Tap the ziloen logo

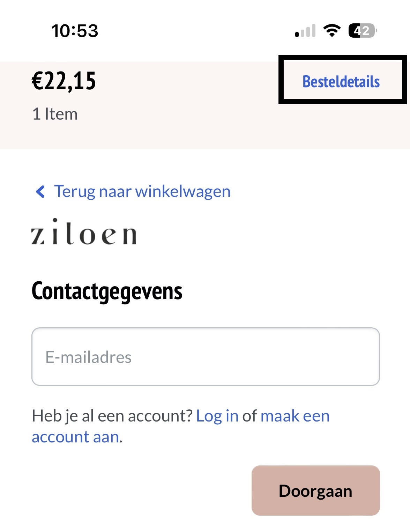[84, 232]
